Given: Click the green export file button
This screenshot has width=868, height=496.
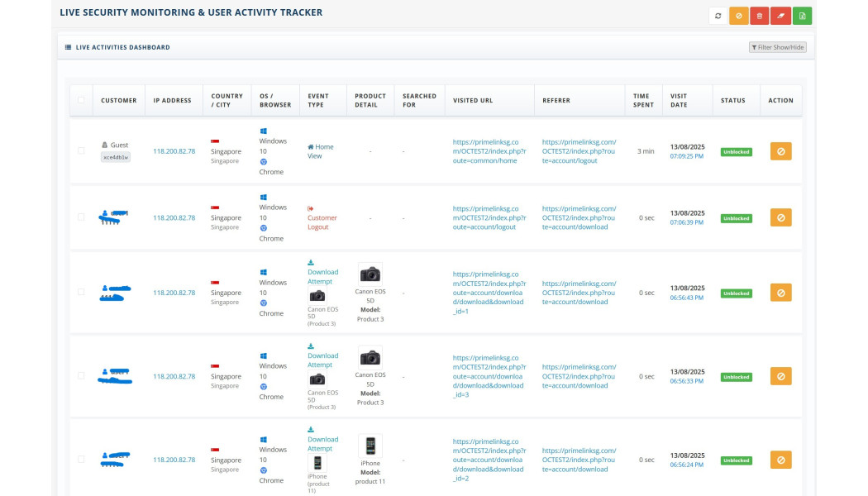Looking at the screenshot, I should [802, 16].
